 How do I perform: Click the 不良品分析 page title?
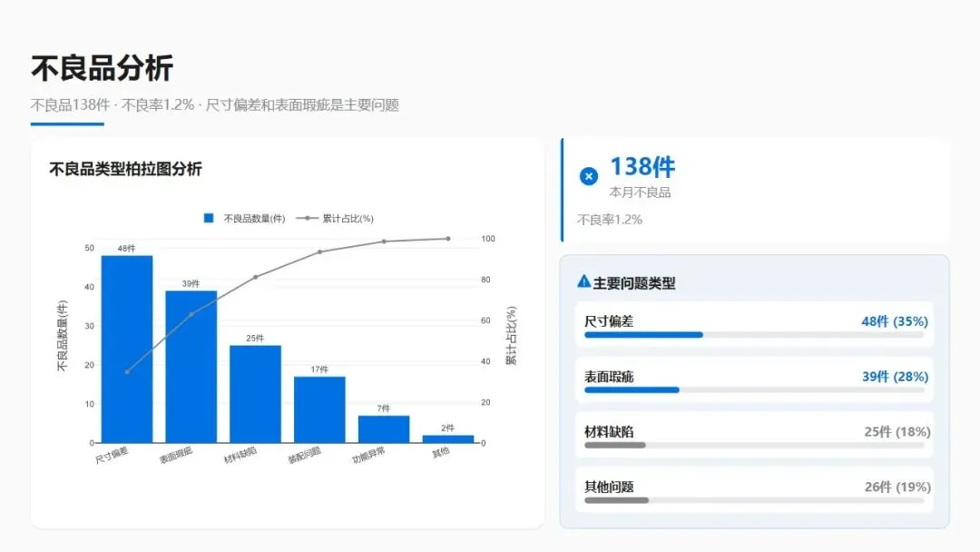102,68
